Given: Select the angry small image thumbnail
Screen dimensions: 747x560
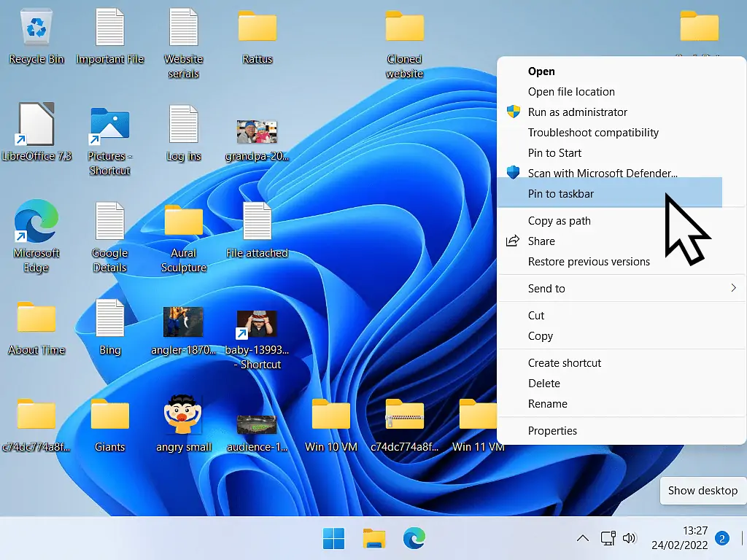Looking at the screenshot, I should pyautogui.click(x=183, y=416).
